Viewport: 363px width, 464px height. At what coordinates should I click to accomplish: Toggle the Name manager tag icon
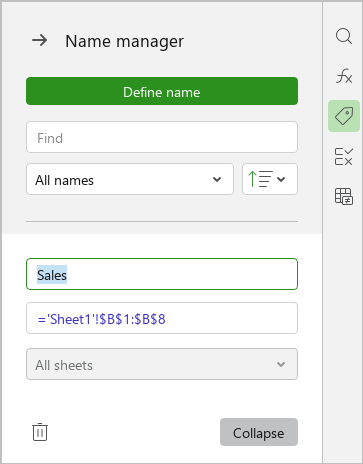[344, 116]
